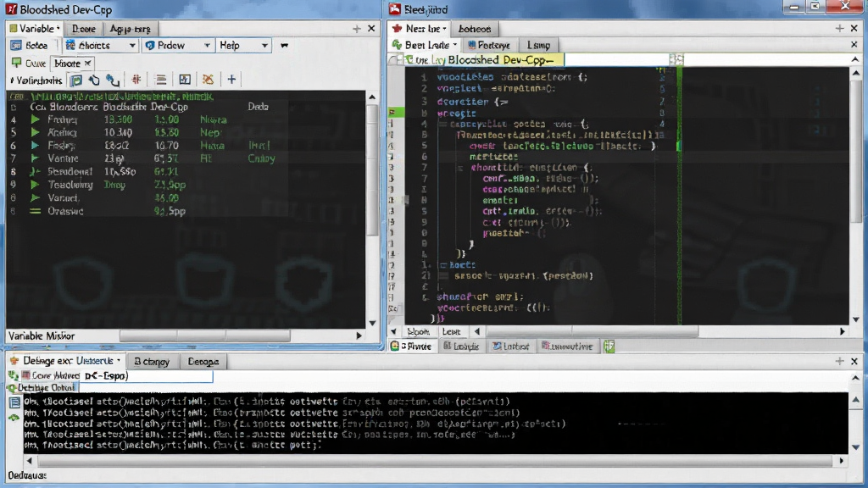Open the Lathor bottom editor tab
The width and height of the screenshot is (868, 488).
tap(510, 347)
